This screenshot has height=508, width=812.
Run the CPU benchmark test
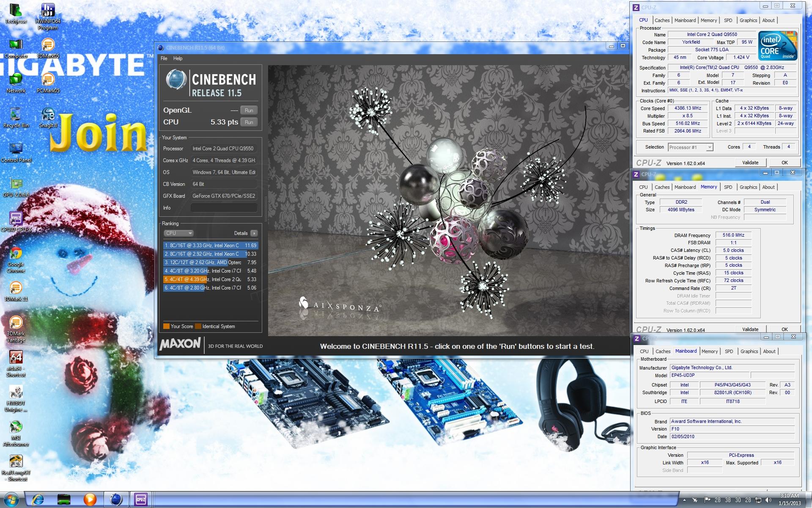click(x=249, y=122)
